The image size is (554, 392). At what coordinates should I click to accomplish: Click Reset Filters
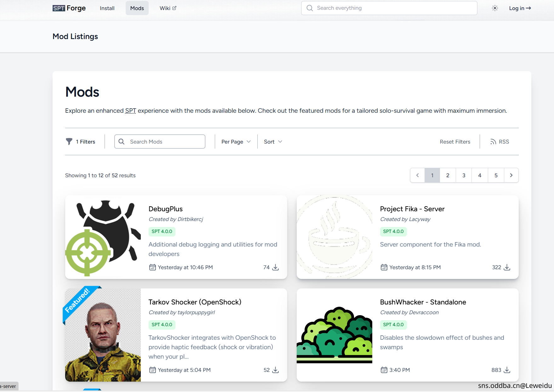455,142
